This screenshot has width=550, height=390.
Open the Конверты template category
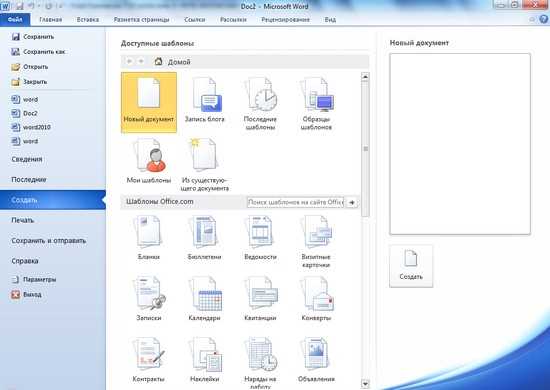click(x=316, y=299)
